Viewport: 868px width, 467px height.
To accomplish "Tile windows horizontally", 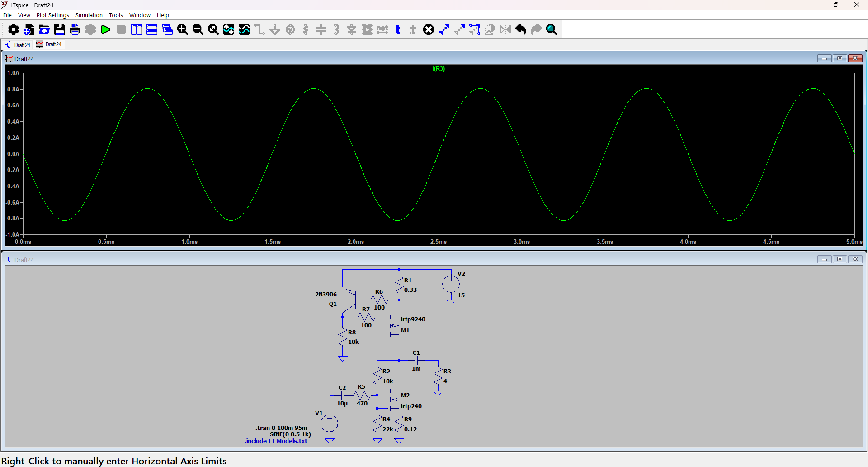I will (x=152, y=29).
